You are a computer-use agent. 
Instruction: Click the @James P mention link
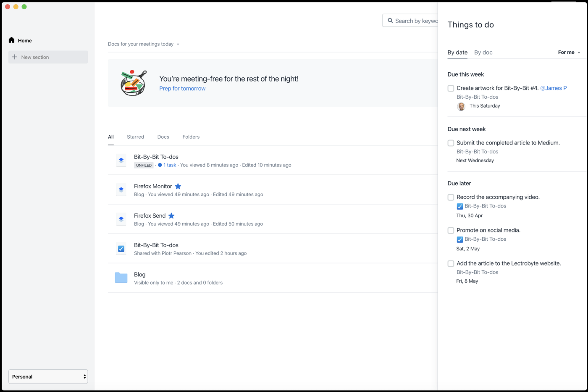click(x=554, y=88)
